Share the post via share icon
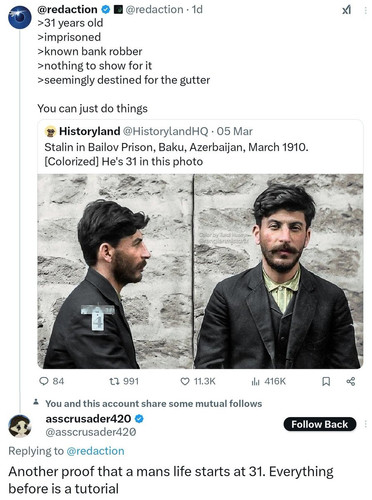This screenshot has height=500, width=372. (351, 381)
